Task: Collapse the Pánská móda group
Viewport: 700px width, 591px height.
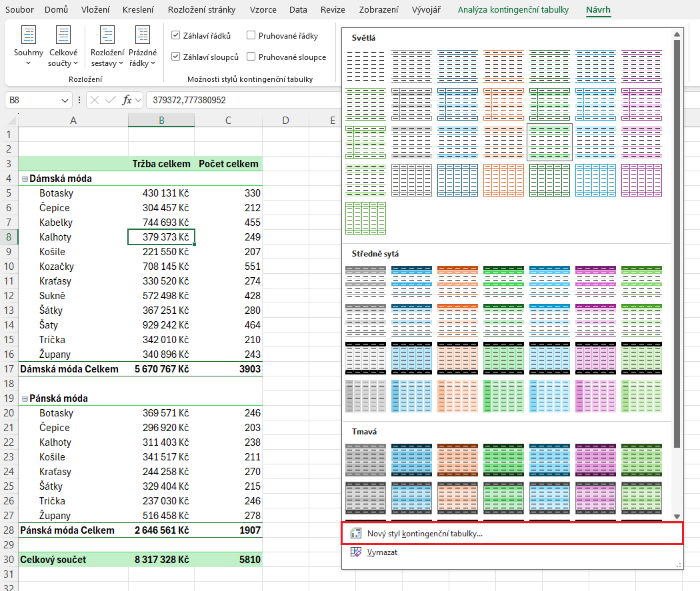Action: point(25,398)
